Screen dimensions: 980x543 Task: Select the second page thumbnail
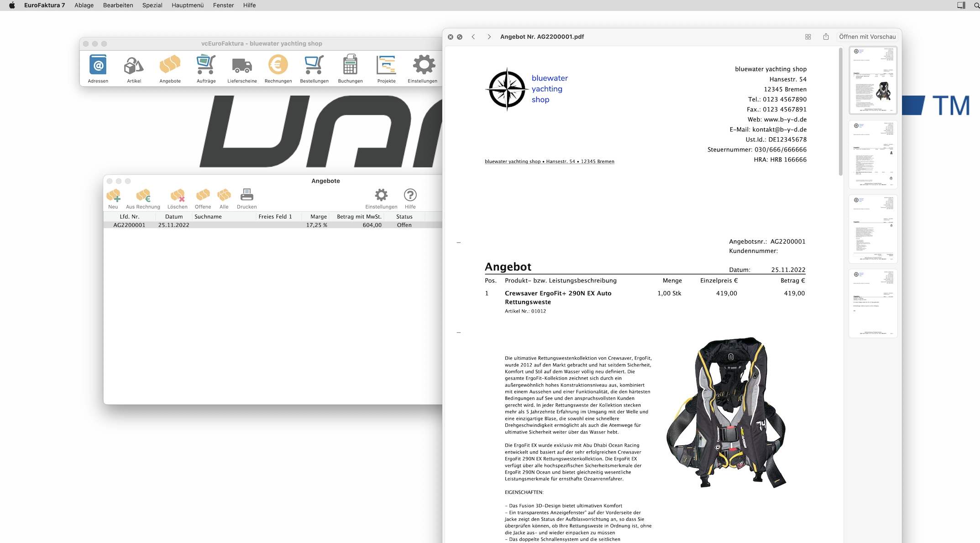click(873, 154)
